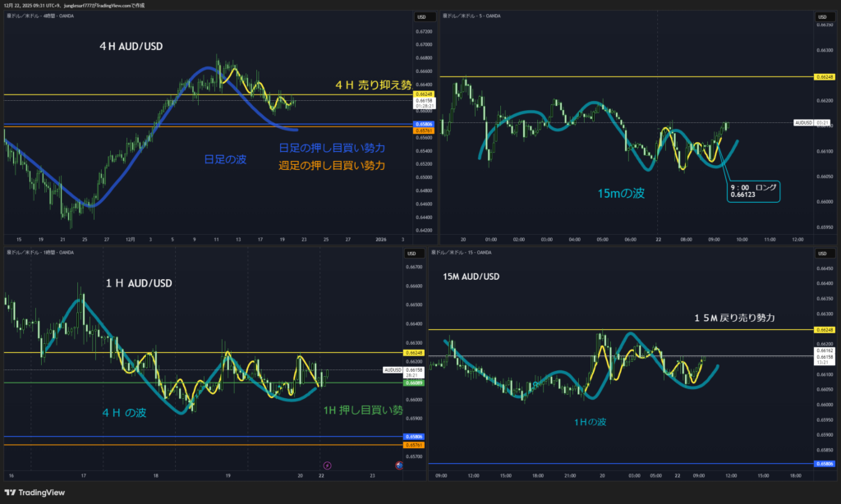Click the 1時間 OANDA symbol title
Image resolution: width=841 pixels, height=504 pixels.
coord(40,252)
